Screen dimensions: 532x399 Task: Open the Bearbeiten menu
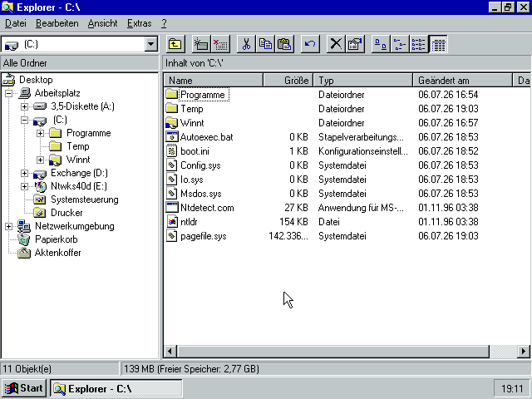(x=57, y=23)
